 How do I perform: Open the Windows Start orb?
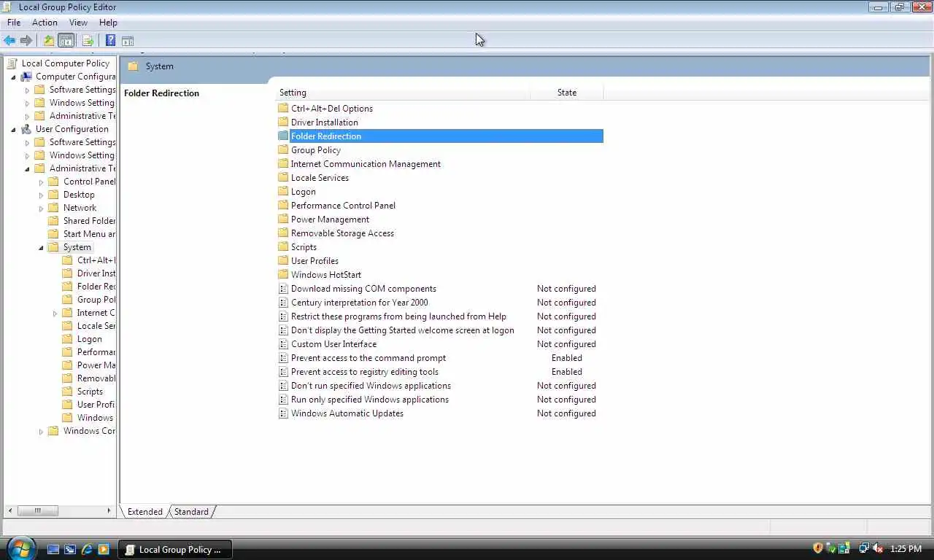click(x=21, y=548)
